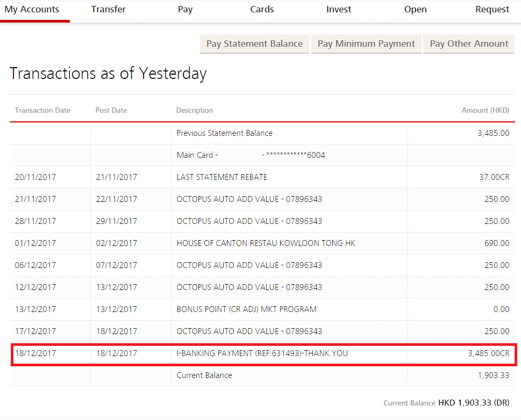Viewport: 521px width, 420px height.
Task: Open the Pay menu
Action: point(185,10)
